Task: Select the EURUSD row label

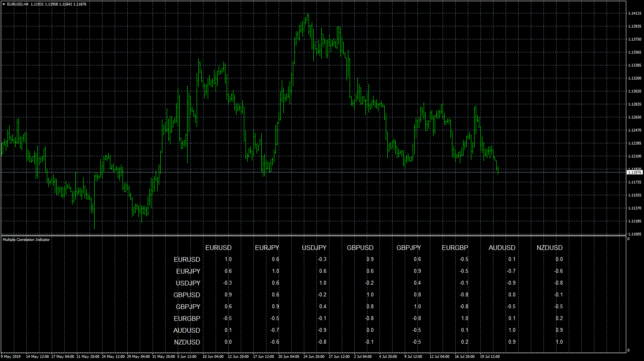Action: [x=187, y=259]
